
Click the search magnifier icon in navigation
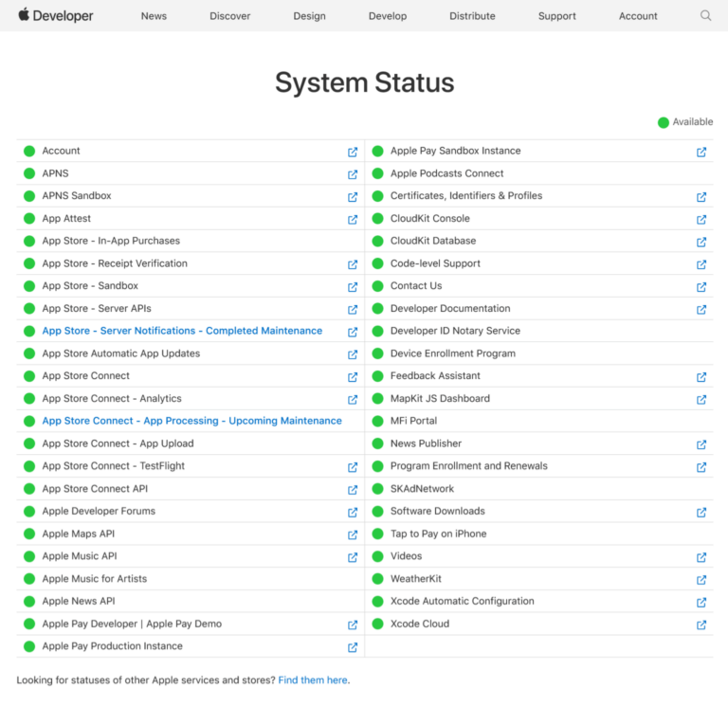tap(705, 16)
